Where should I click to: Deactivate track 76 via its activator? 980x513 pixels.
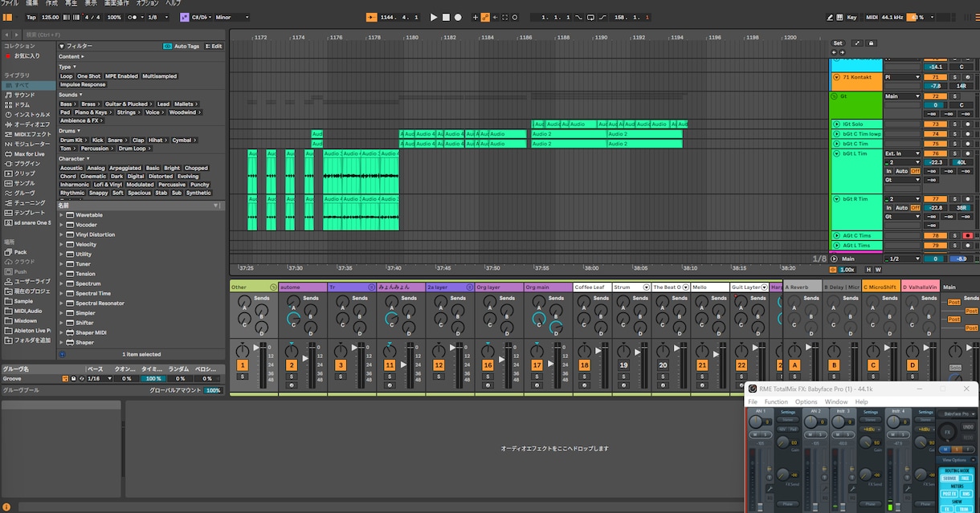point(935,153)
